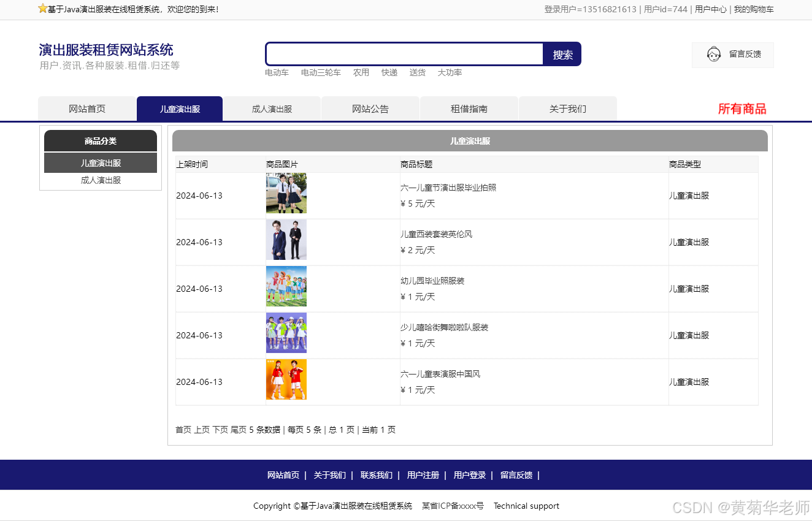Click 下页 in the pagination

point(220,430)
